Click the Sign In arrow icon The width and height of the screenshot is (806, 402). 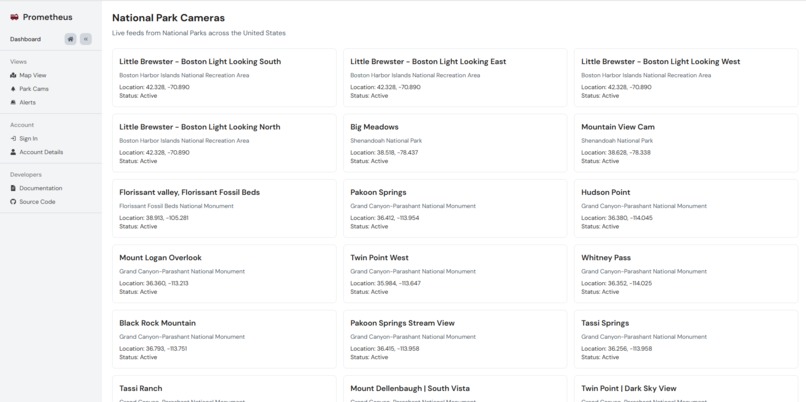click(x=13, y=138)
